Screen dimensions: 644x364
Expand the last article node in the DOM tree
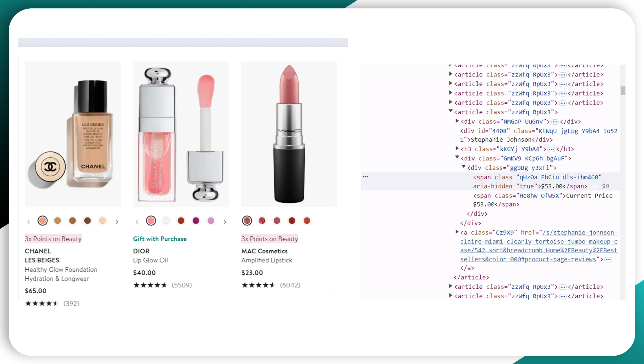pos(450,295)
